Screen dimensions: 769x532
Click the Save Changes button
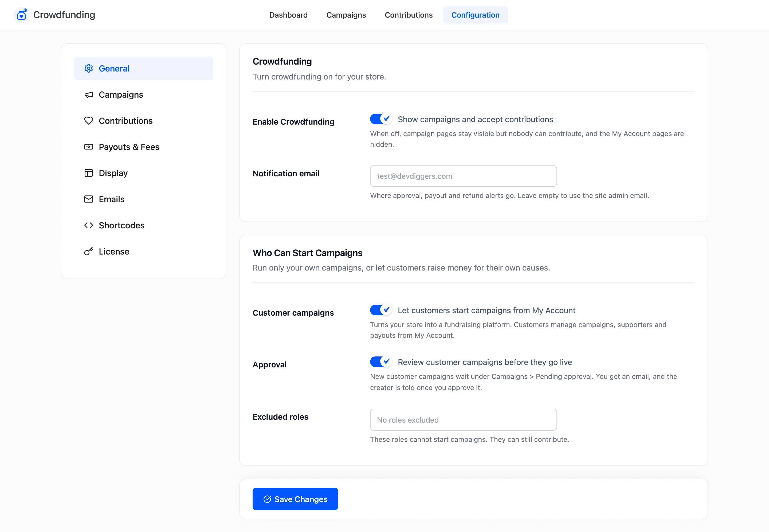(x=295, y=499)
